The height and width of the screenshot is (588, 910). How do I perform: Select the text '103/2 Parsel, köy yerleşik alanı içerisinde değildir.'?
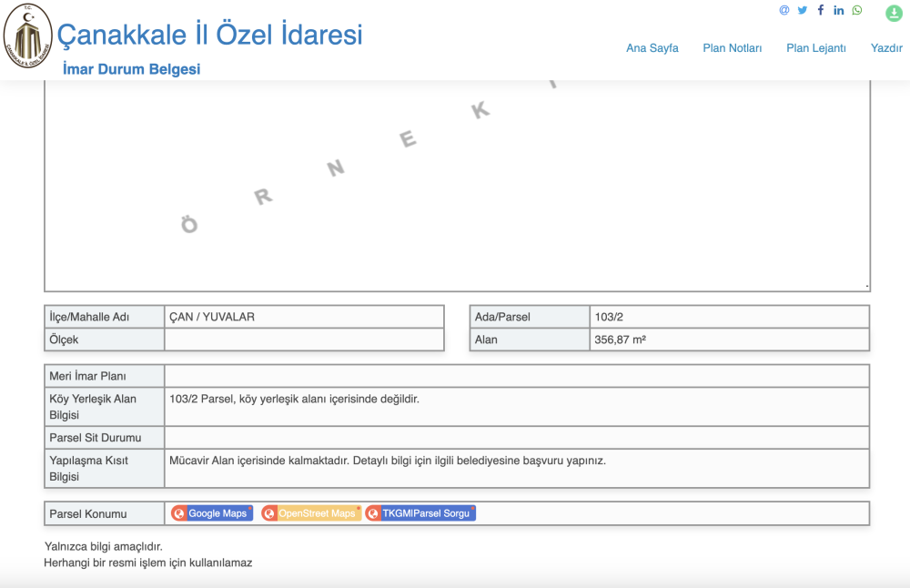294,399
